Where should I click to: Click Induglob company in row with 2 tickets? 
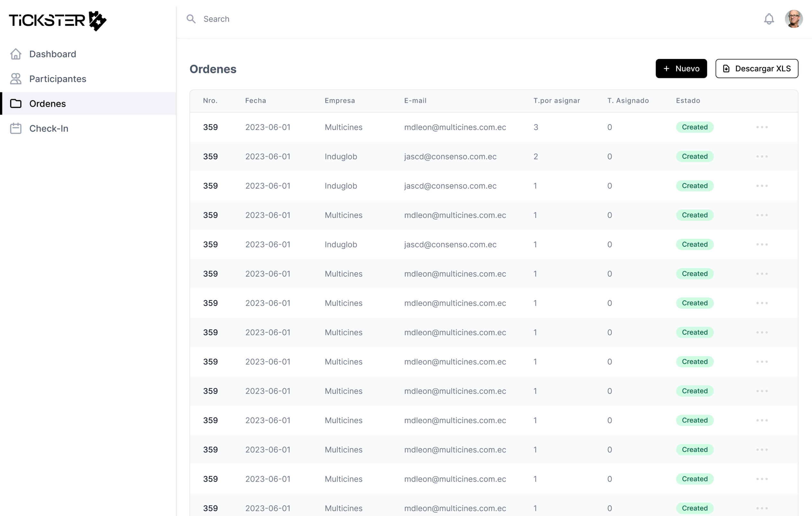pyautogui.click(x=340, y=157)
